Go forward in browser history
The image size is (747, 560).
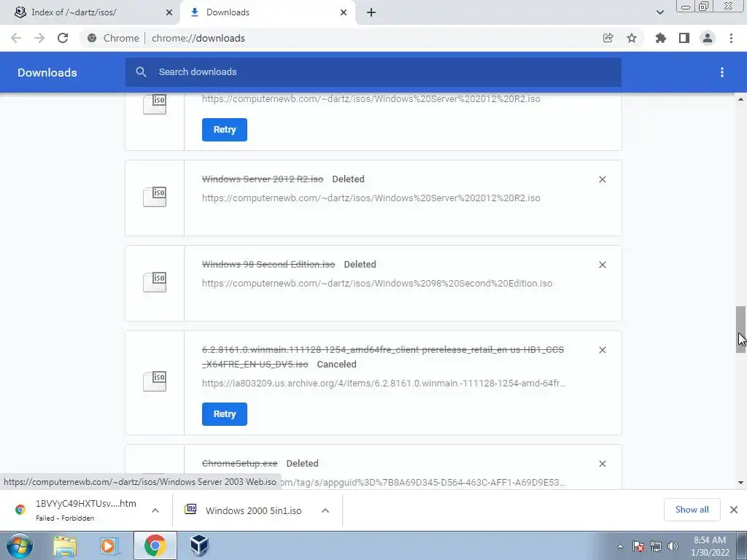[39, 38]
